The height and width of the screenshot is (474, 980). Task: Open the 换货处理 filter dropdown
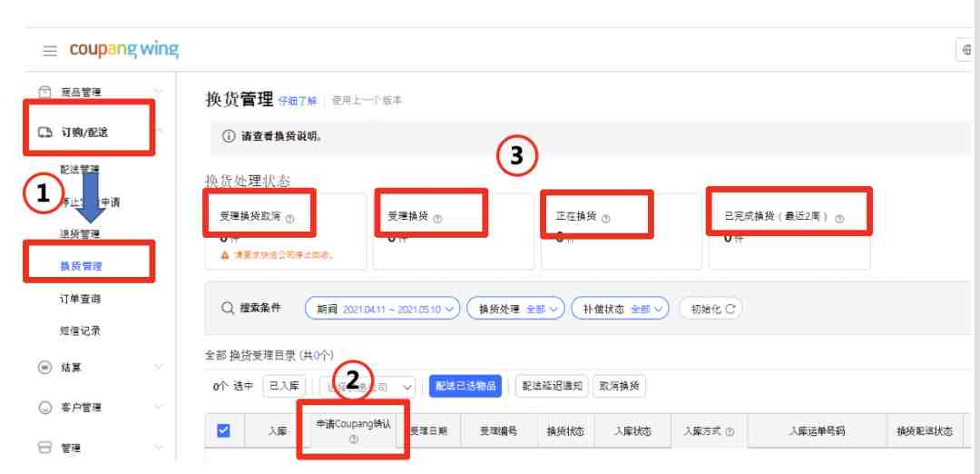click(x=515, y=309)
